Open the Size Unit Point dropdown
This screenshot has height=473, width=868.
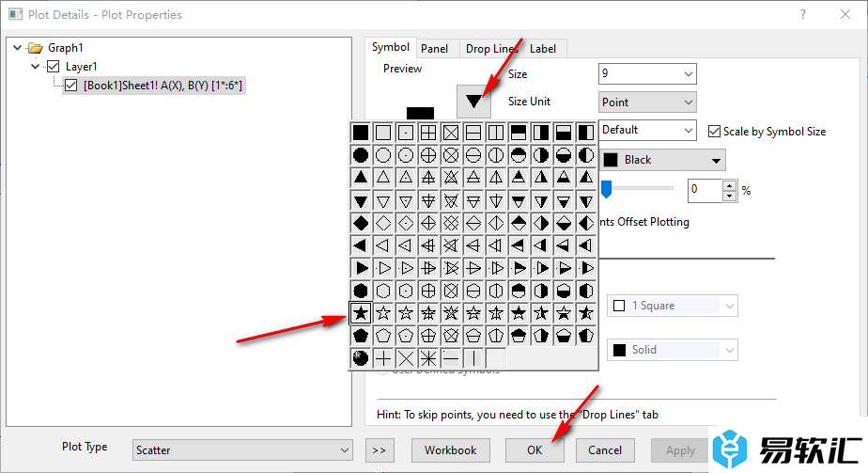pyautogui.click(x=647, y=102)
